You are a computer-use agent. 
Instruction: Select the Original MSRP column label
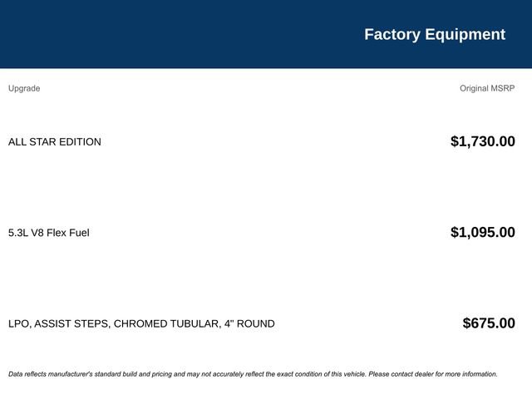pyautogui.click(x=487, y=88)
